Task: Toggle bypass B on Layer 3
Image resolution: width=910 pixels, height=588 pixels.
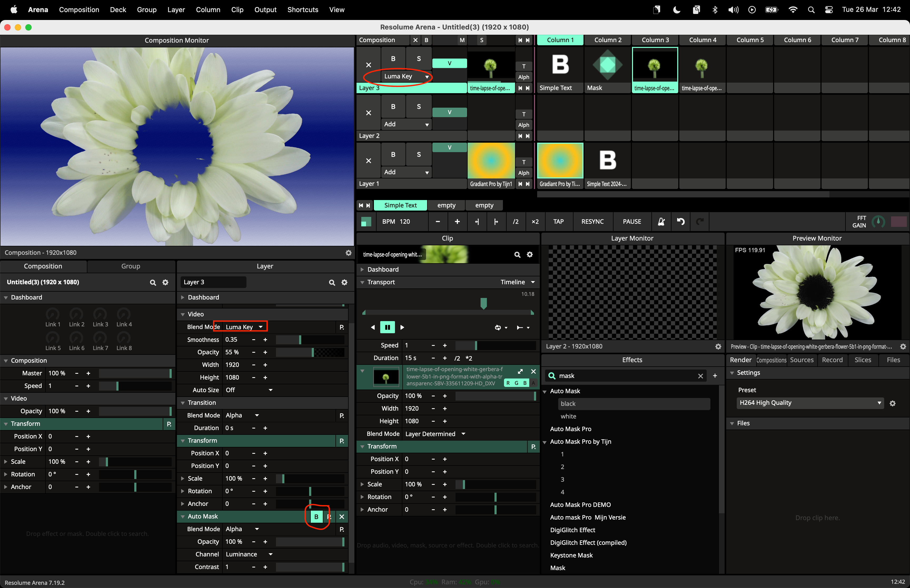Action: 393,59
